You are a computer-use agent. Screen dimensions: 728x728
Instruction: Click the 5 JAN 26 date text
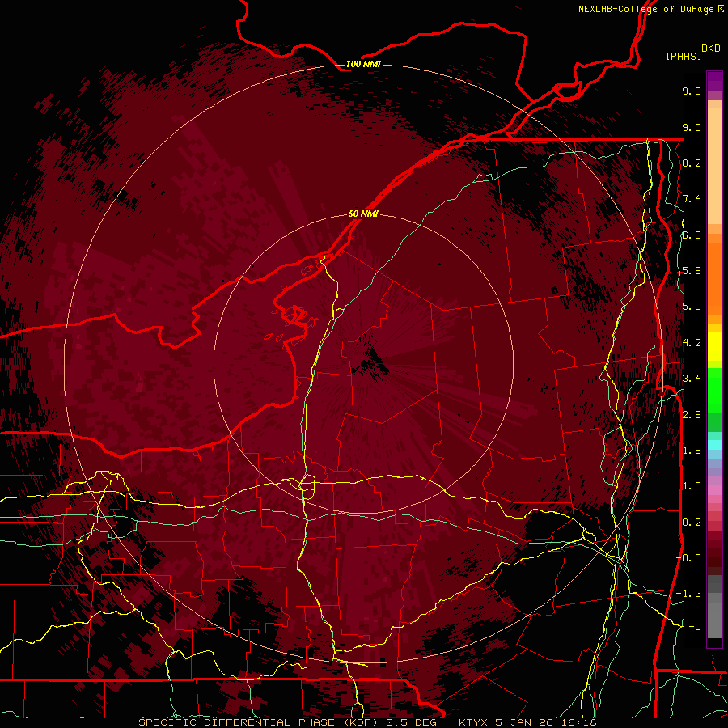point(526,722)
